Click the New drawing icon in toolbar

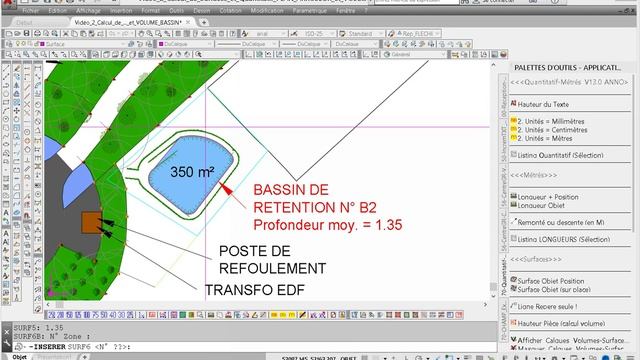pos(9,33)
